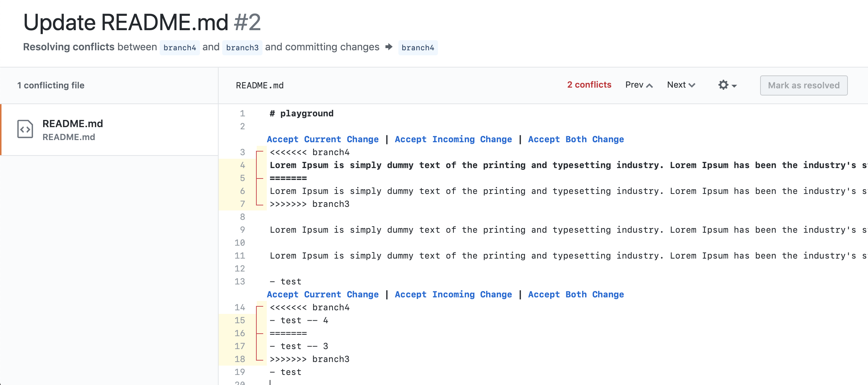The width and height of the screenshot is (868, 385).
Task: Click the Lorem Ipsum paragraph on line 9
Action: tap(569, 230)
